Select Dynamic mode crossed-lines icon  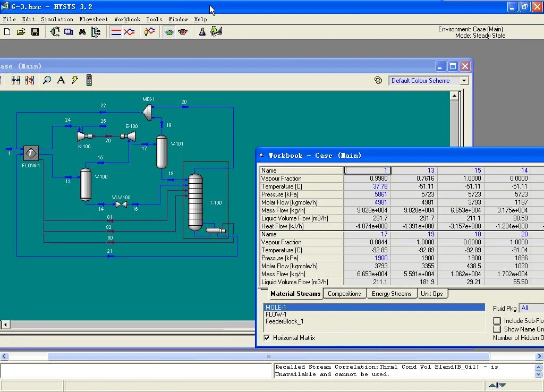[130, 32]
